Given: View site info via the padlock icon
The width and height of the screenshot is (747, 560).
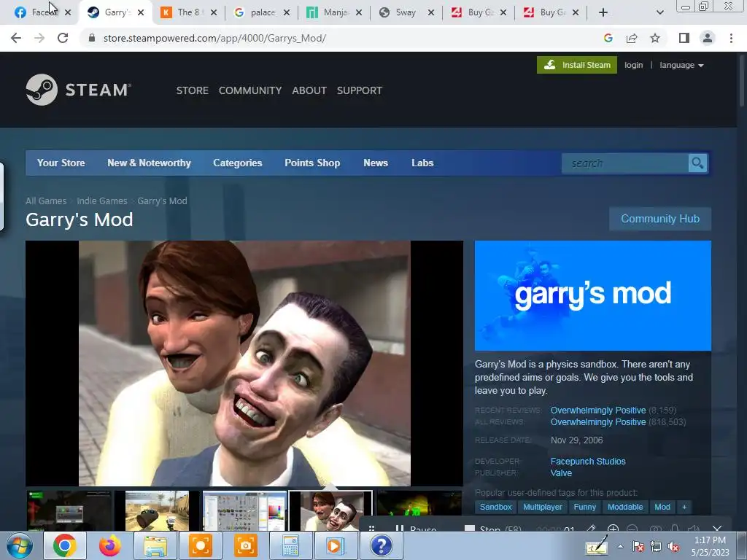Looking at the screenshot, I should coord(92,38).
